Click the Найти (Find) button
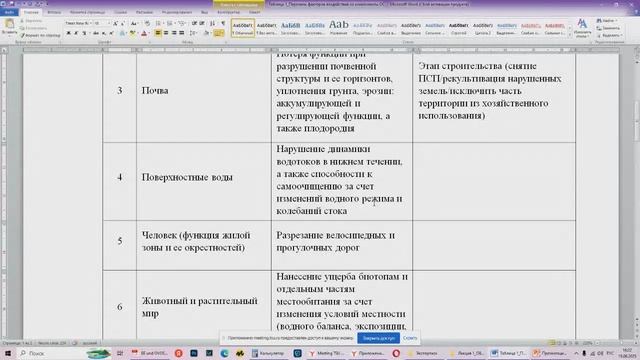Screen dimensions: 640x360 point(607,20)
